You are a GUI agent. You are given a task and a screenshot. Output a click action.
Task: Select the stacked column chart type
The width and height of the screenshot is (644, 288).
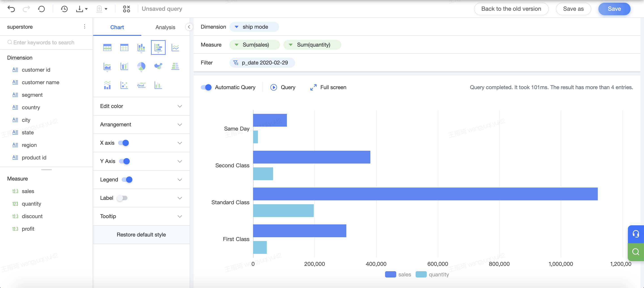(141, 47)
